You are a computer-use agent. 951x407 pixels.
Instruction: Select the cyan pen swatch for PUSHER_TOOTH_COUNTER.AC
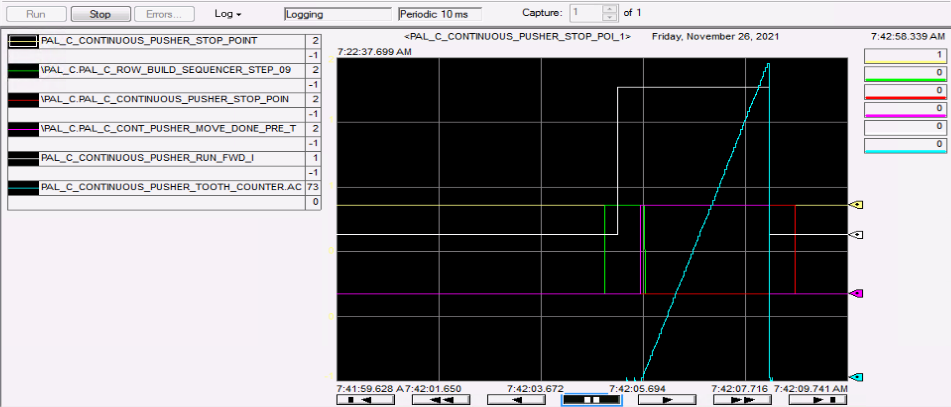tap(23, 187)
